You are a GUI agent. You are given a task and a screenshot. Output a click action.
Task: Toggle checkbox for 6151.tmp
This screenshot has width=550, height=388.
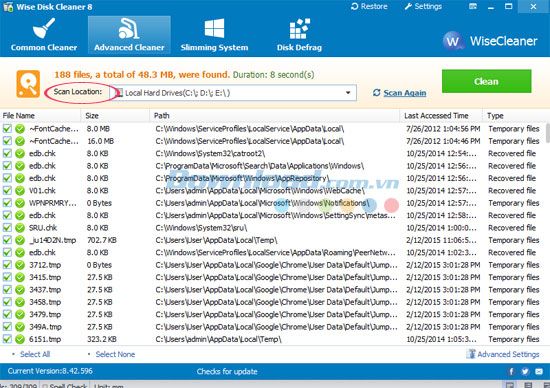7,339
